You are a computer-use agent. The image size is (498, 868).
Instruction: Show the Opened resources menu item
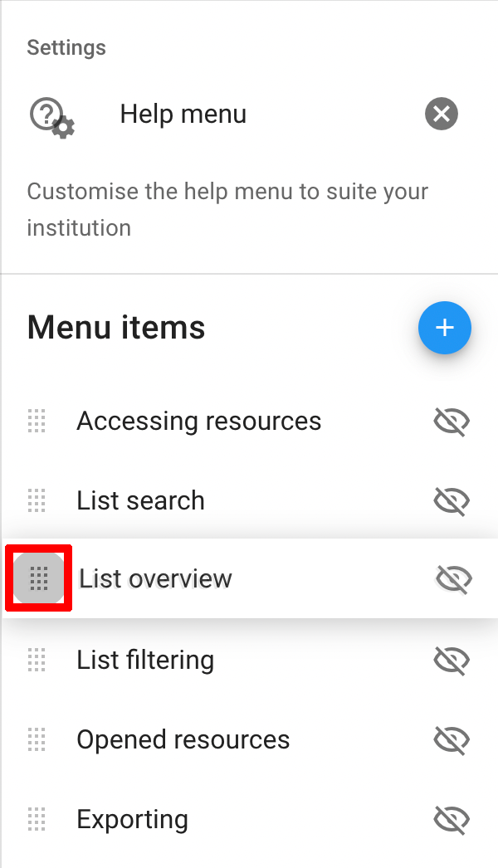pos(452,740)
